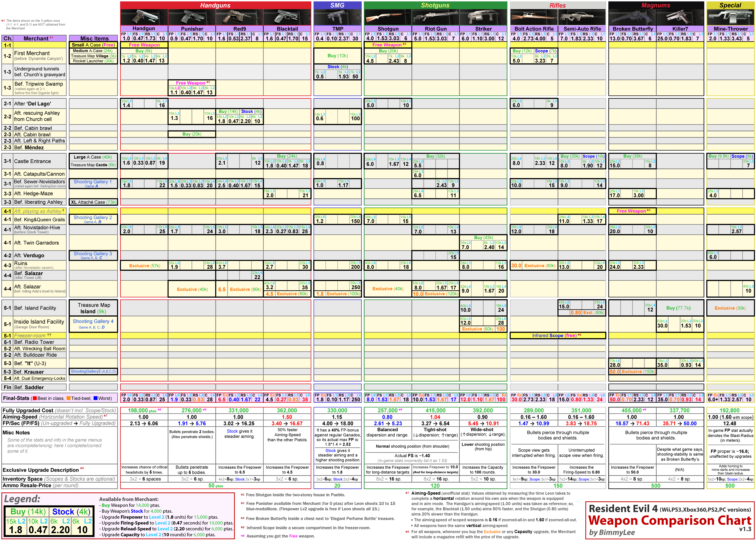This screenshot has width=756, height=541.
Task: Click the 'Shooting Gallery 1' cell
Action: point(93,183)
